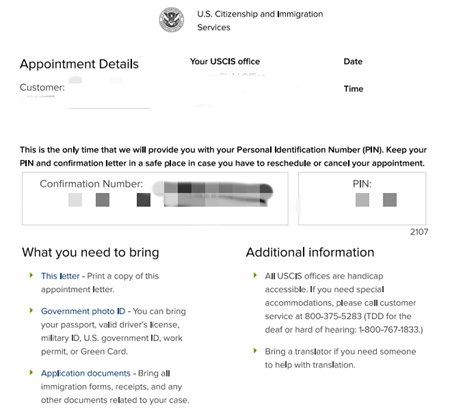The height and width of the screenshot is (412, 450).
Task: Click the Date label
Action: 353,61
